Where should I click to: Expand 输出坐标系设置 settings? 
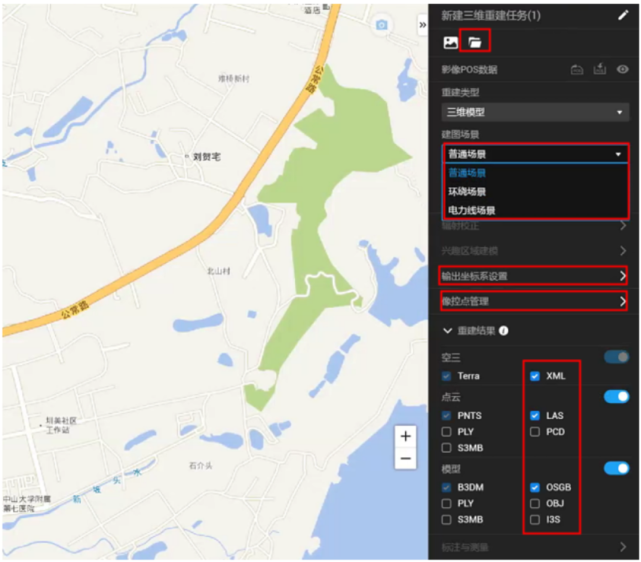pyautogui.click(x=535, y=275)
